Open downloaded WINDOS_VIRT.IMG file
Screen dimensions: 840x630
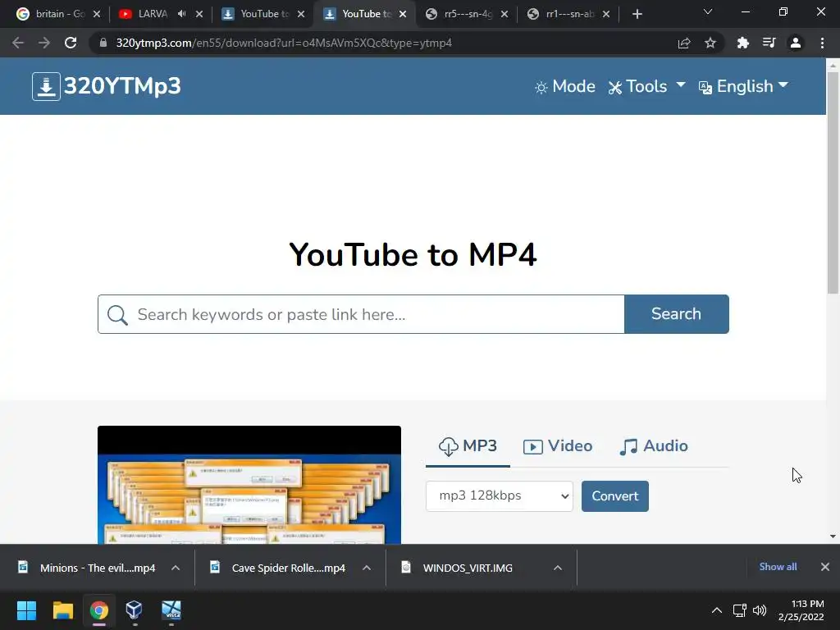[x=459, y=568]
